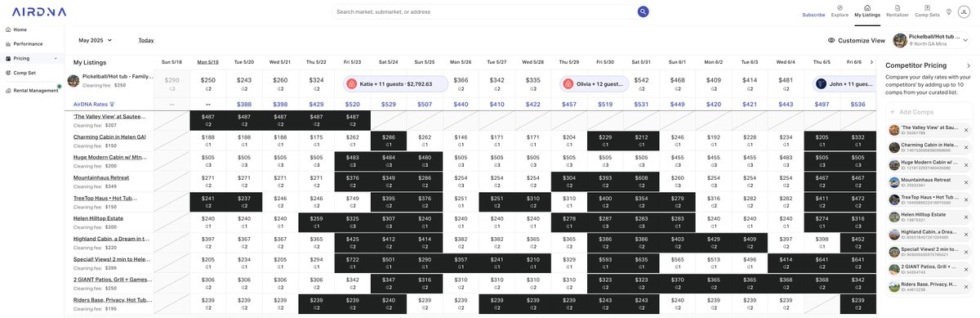Open Highland Cabin, a Dream listing
The image size is (980, 318).
pyautogui.click(x=112, y=238)
